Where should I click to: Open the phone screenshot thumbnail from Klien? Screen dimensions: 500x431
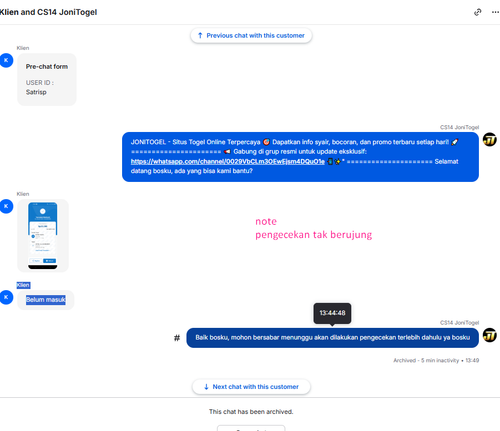point(43,235)
